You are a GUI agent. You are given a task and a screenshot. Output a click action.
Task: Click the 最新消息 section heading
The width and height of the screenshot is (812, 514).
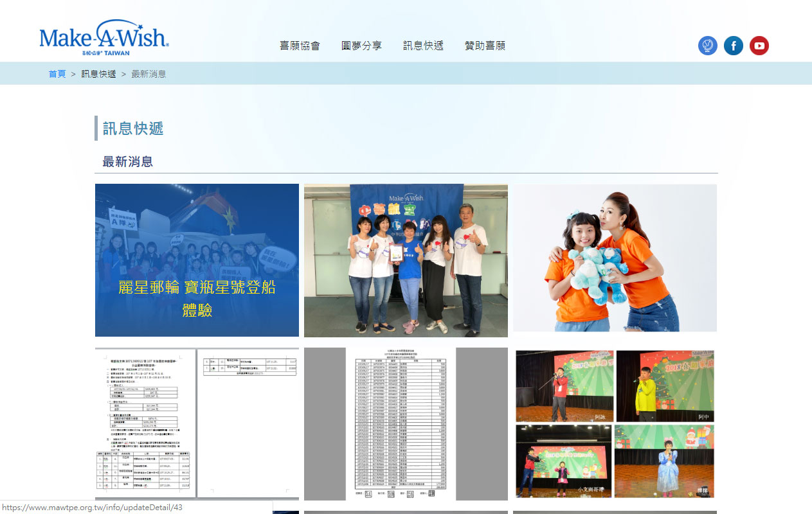click(128, 161)
